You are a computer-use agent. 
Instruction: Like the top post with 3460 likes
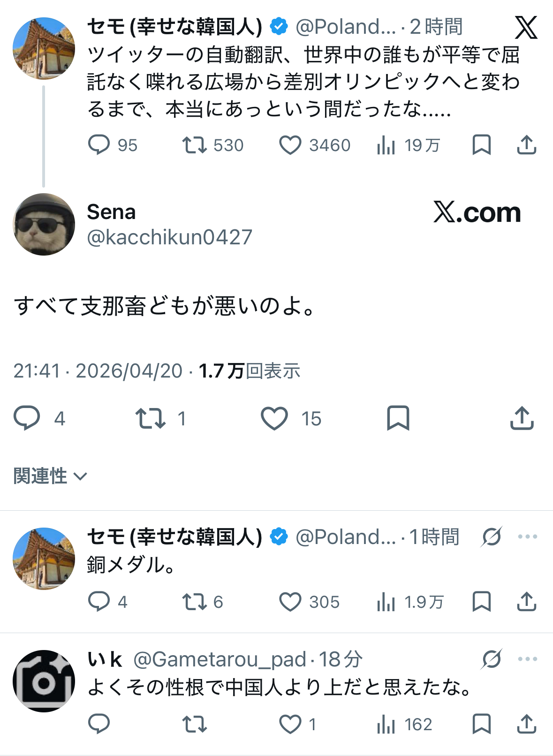tap(290, 145)
